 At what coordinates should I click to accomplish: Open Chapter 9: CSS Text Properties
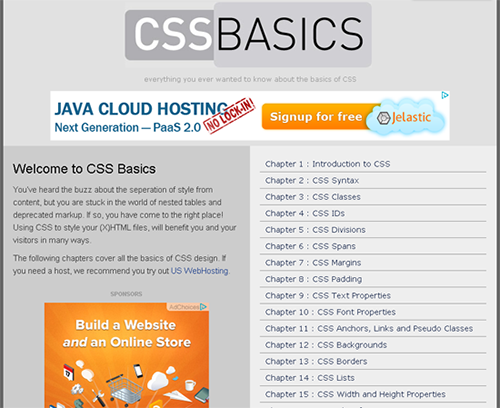328,296
